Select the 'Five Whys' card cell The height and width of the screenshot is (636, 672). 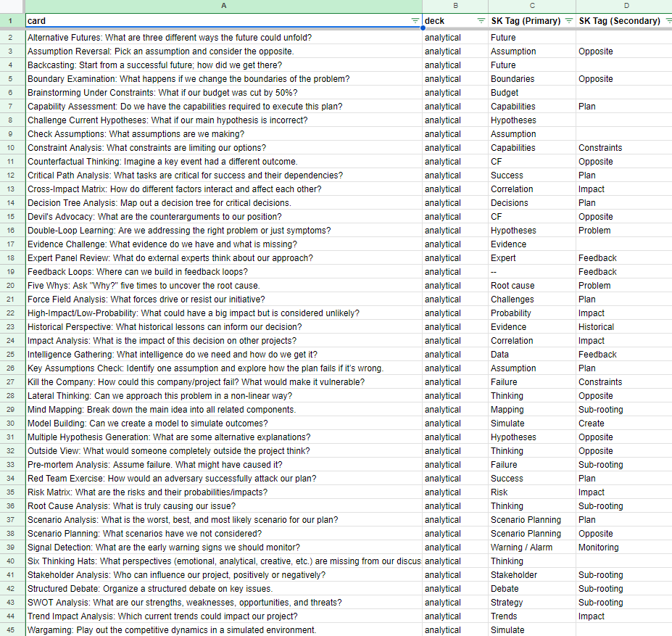[x=224, y=286]
